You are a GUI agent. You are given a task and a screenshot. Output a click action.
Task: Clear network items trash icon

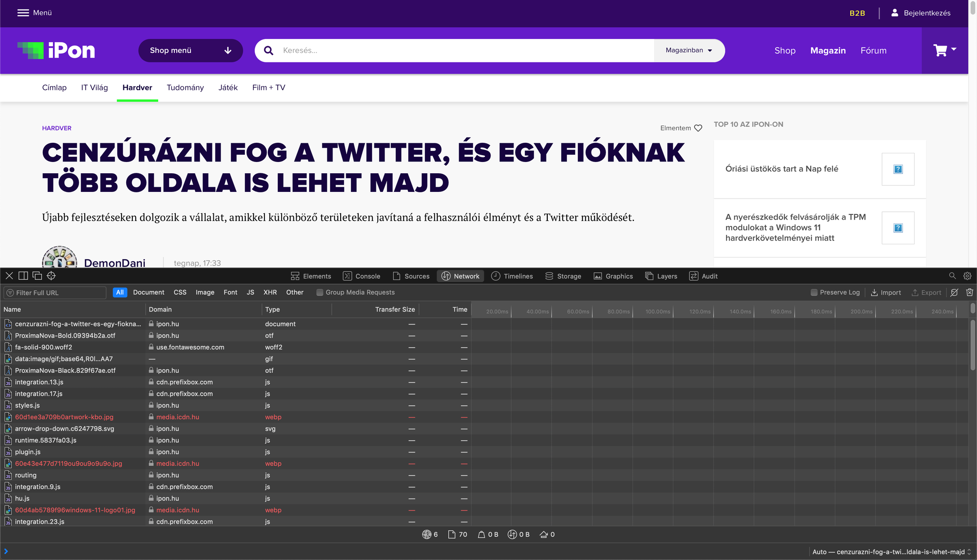[969, 292]
